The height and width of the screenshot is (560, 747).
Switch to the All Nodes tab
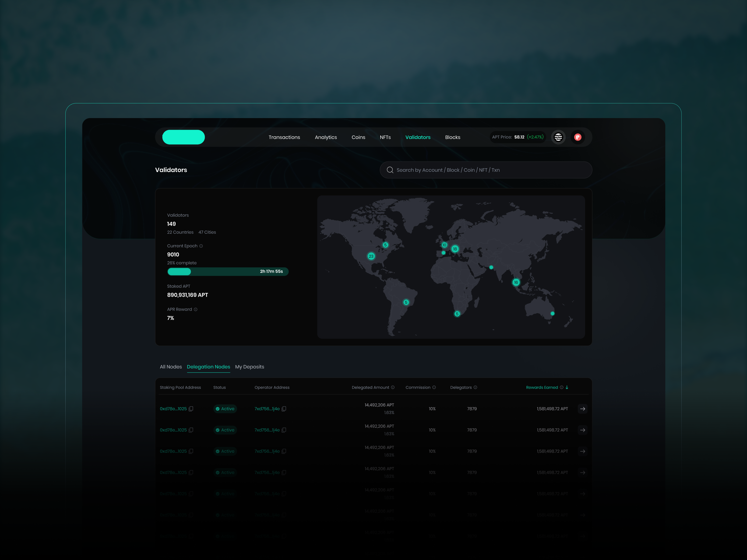[x=171, y=367]
